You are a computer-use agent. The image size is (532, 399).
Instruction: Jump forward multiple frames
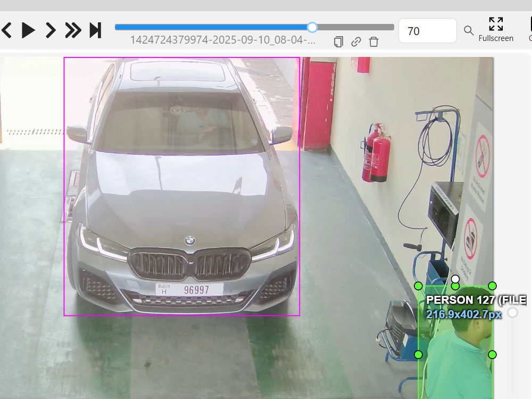73,30
